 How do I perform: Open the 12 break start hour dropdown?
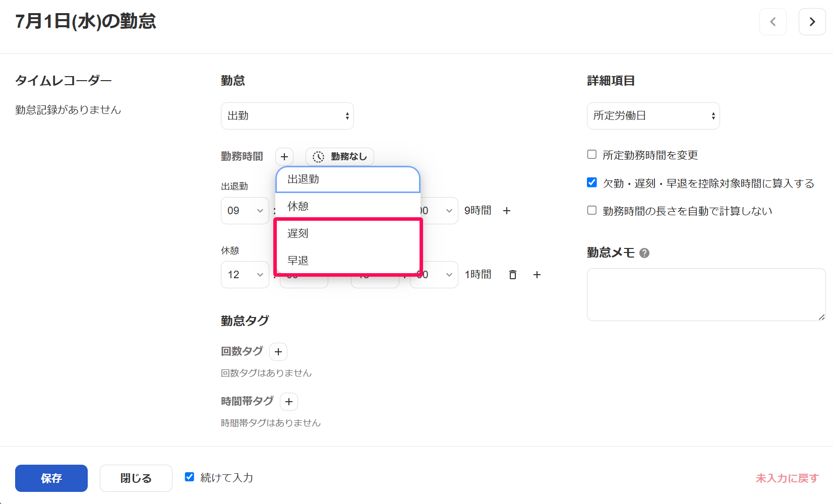pos(245,275)
